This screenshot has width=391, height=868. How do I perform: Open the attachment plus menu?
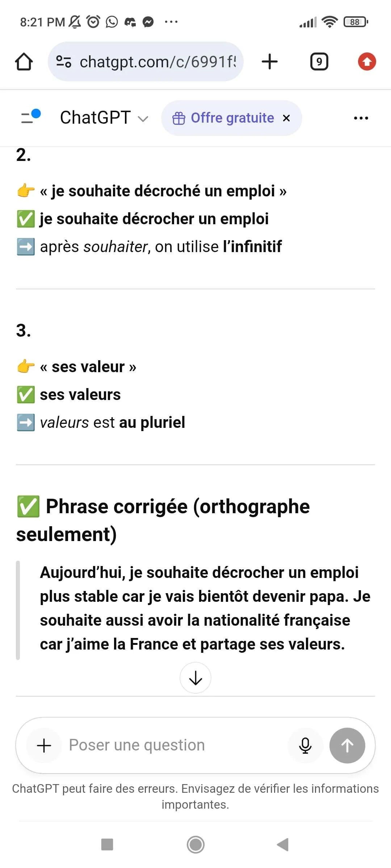tap(44, 745)
